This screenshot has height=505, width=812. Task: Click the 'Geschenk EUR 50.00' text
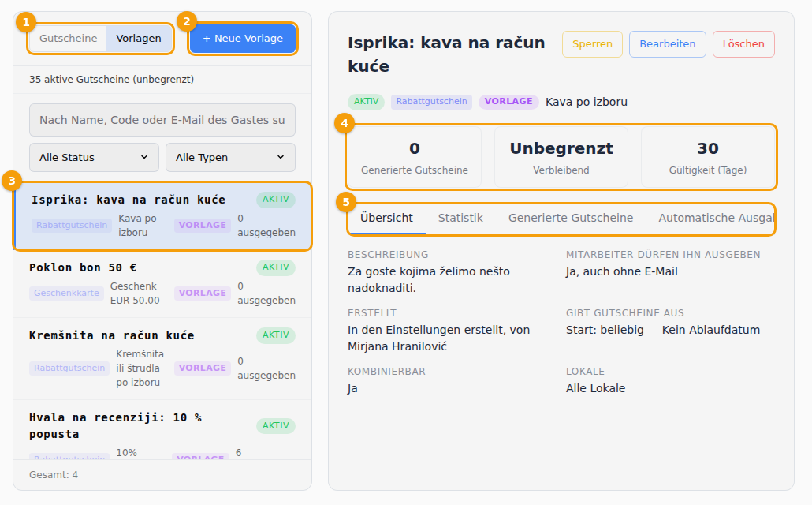pos(135,293)
